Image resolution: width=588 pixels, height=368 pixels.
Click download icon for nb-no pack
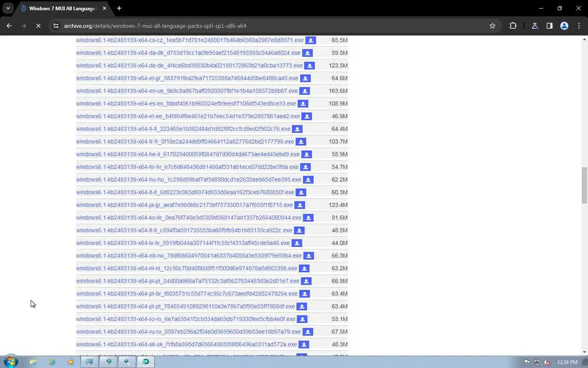(309, 256)
